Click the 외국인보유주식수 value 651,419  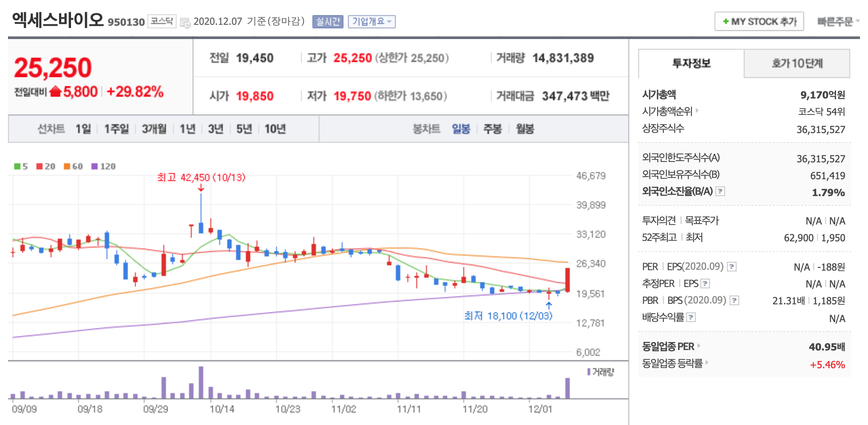[x=828, y=176]
